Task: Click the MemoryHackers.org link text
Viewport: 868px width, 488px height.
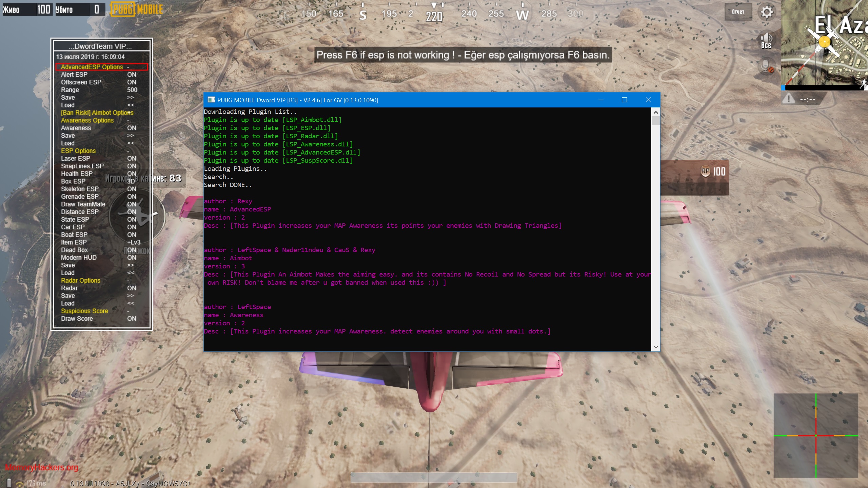Action: click(x=42, y=467)
